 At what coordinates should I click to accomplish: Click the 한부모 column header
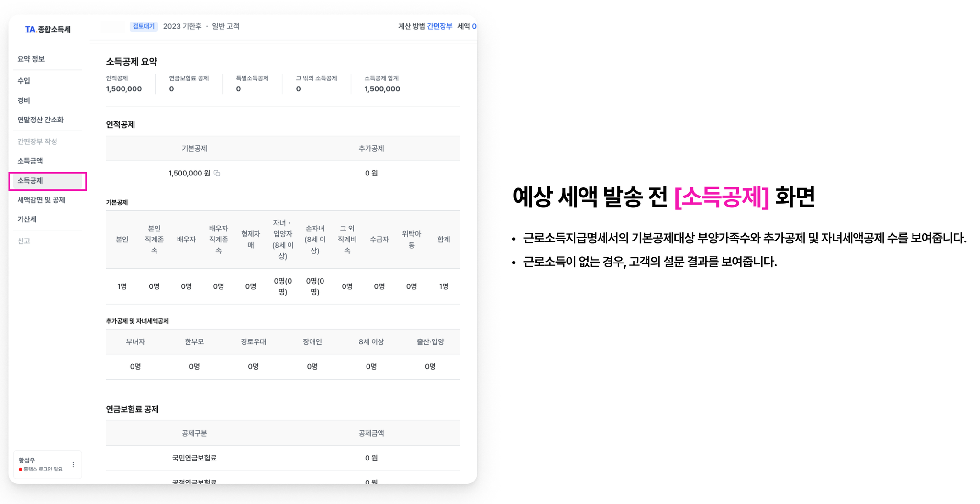[194, 342]
